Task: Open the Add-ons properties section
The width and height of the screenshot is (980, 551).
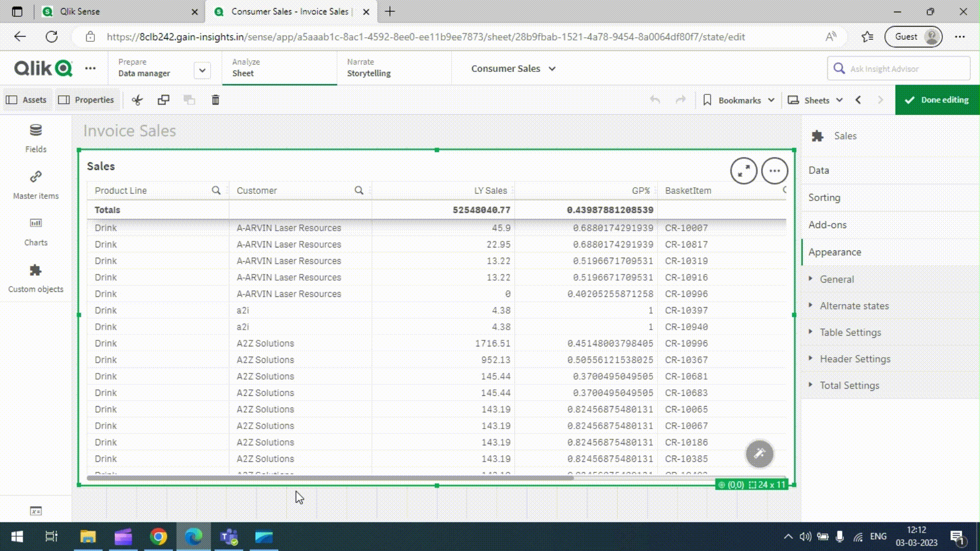Action: point(891,224)
